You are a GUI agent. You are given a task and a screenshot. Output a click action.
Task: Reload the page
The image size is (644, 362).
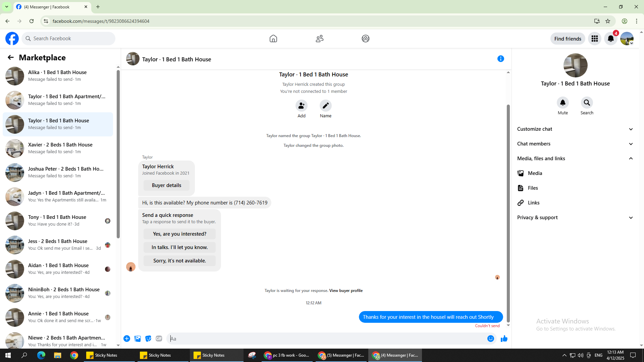pos(32,21)
